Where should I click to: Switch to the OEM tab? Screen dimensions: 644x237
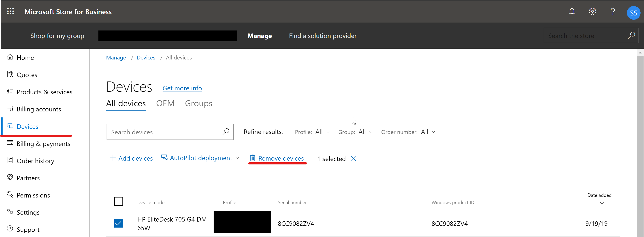click(x=165, y=103)
